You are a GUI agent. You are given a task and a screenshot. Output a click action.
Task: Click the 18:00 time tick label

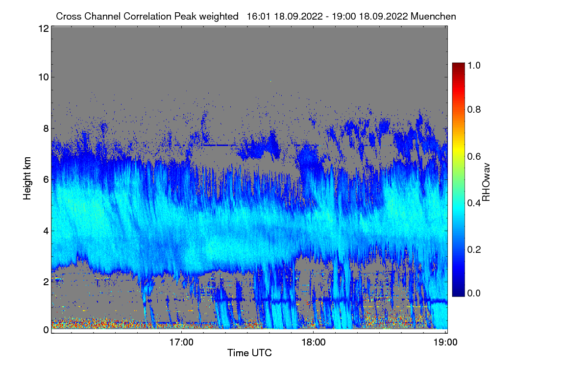(313, 342)
